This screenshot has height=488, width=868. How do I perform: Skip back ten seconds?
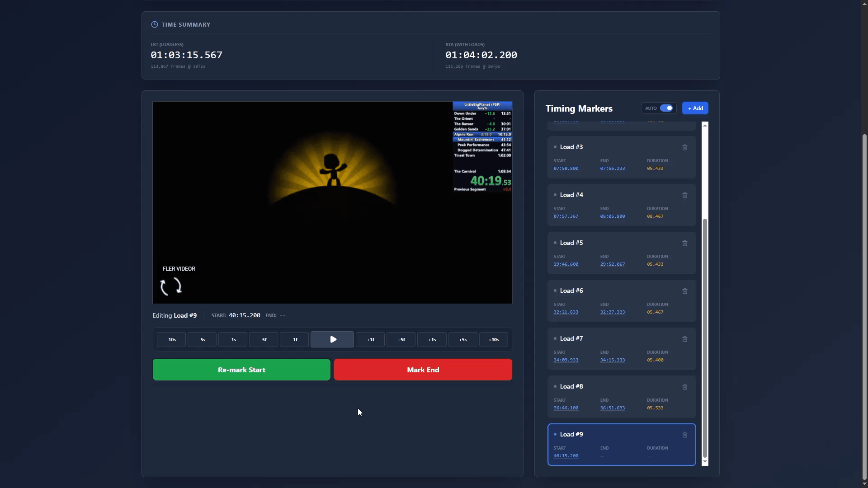171,339
